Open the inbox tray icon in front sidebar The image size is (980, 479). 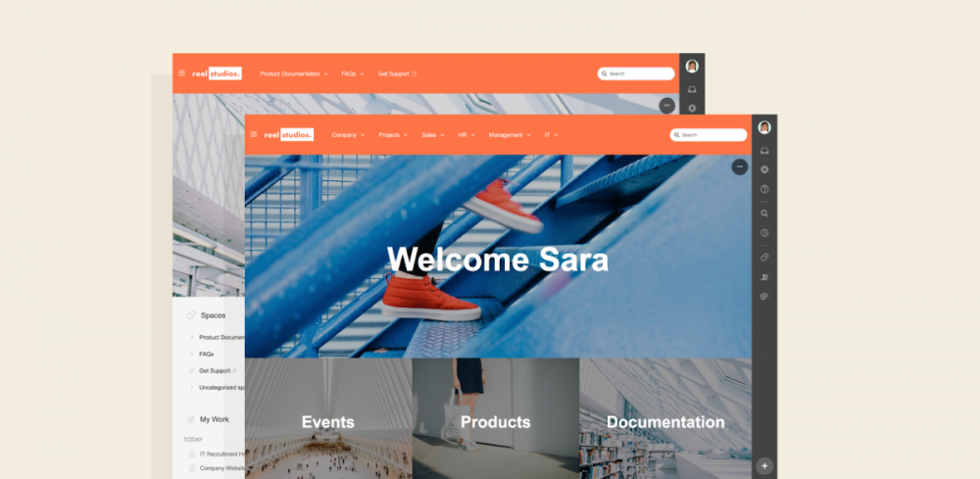[763, 151]
